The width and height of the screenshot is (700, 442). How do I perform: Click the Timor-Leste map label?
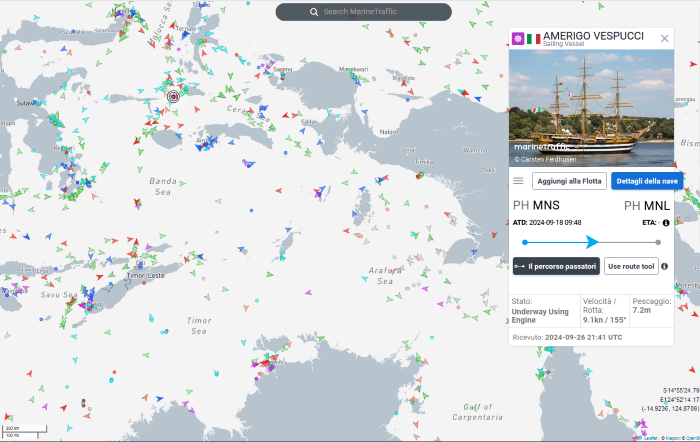[146, 275]
